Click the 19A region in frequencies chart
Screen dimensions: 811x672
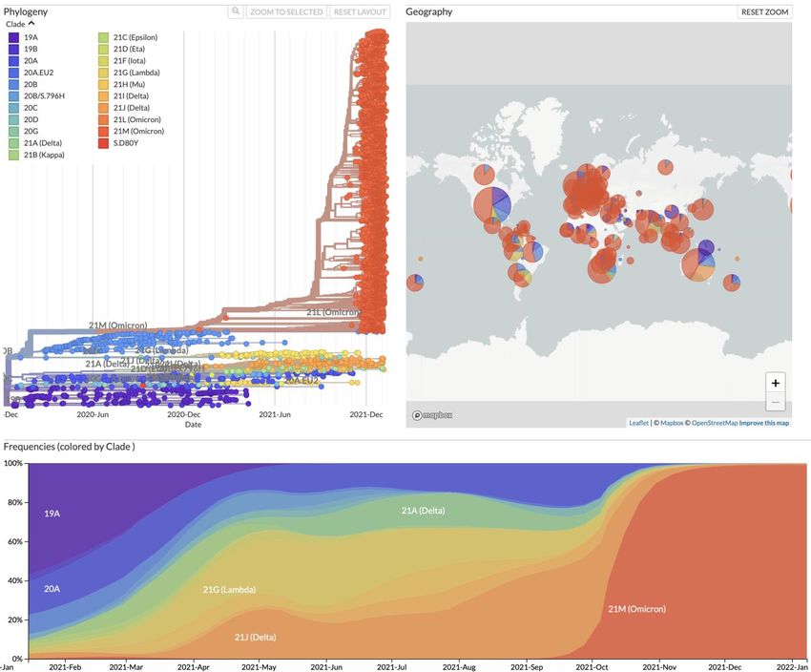coord(52,514)
